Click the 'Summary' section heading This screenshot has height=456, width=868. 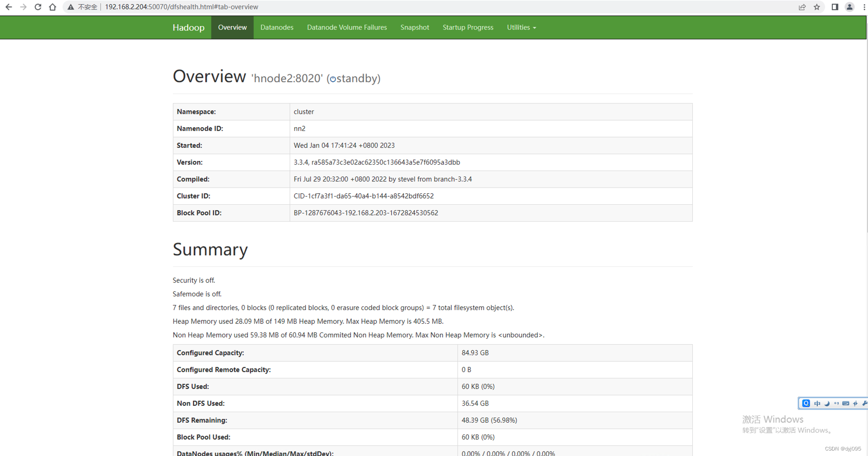[x=210, y=249]
